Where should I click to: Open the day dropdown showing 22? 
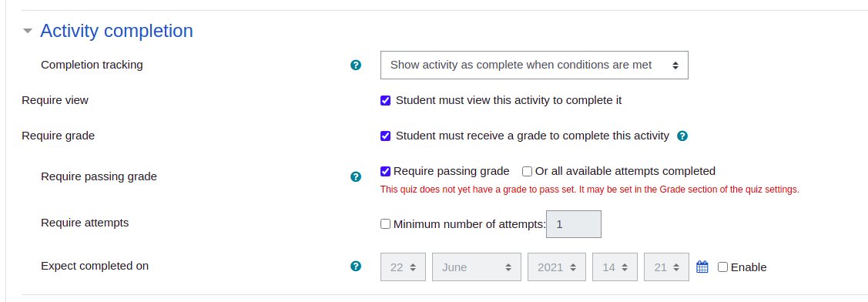(x=403, y=267)
